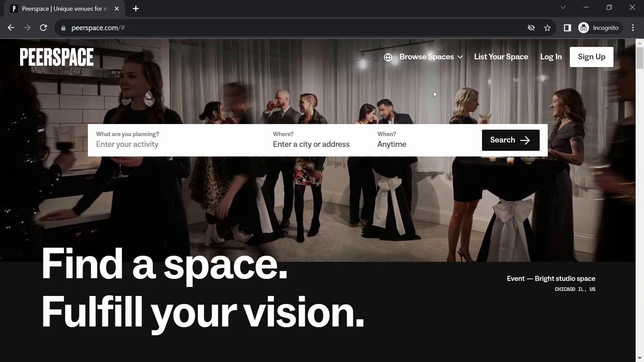Open the List Your Space link

coord(501,57)
